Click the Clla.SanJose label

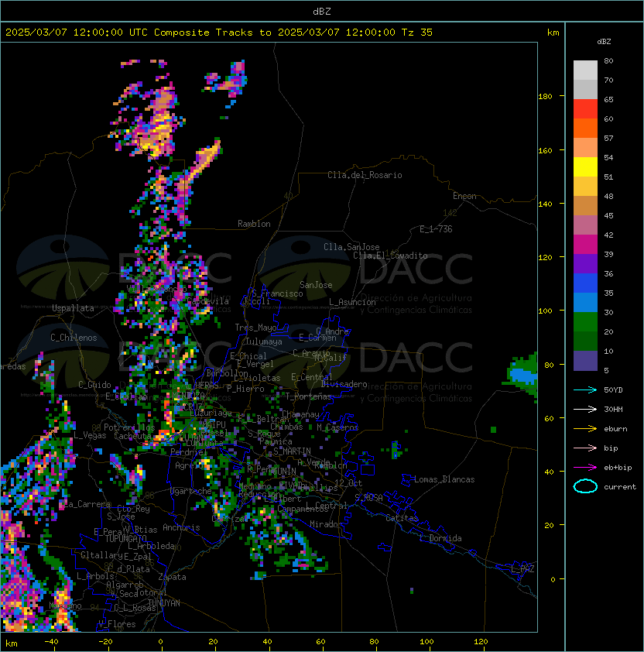[351, 247]
